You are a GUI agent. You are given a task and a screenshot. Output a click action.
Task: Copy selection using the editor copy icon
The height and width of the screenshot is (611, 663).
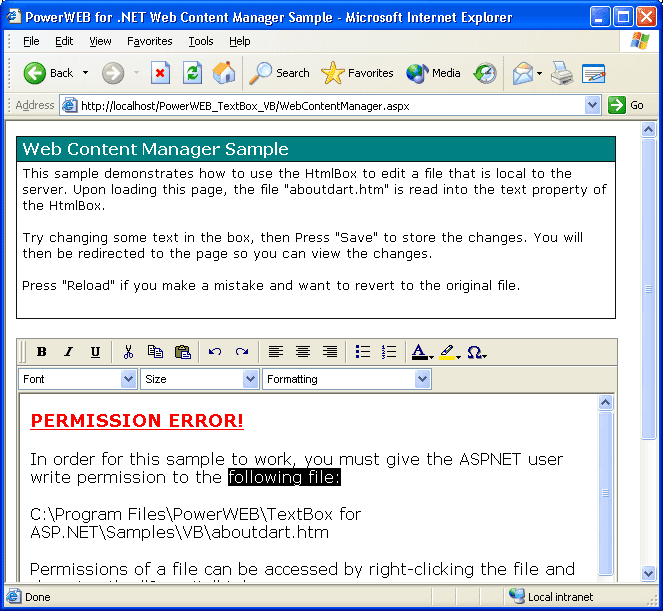click(x=155, y=352)
